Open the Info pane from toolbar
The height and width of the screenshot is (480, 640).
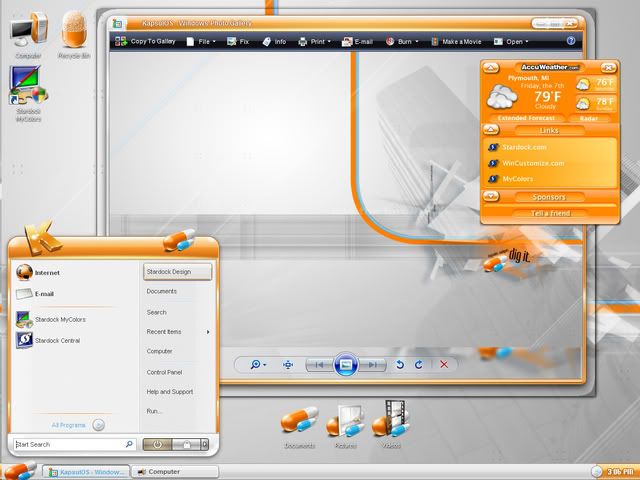[x=274, y=42]
